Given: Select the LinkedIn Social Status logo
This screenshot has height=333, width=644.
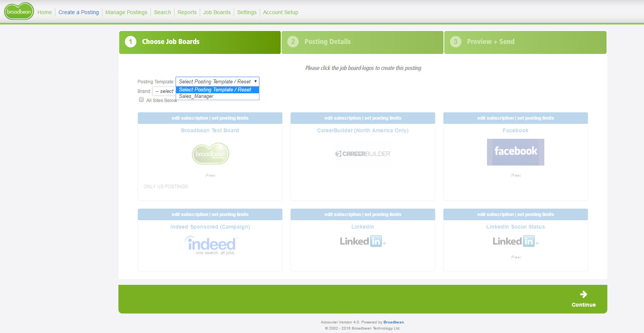Looking at the screenshot, I should click(x=516, y=241).
